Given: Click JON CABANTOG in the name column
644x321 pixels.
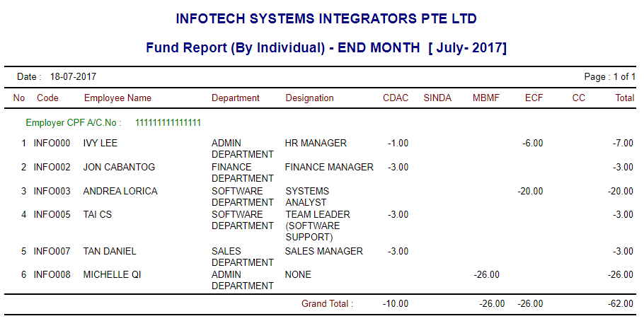Looking at the screenshot, I should tap(119, 168).
